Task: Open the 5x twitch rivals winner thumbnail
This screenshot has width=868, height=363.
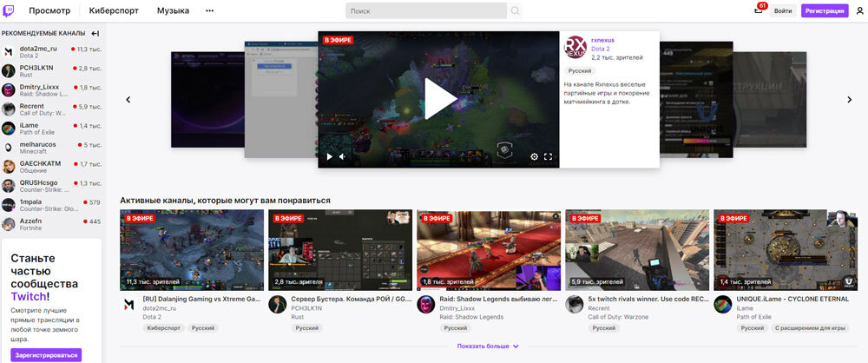Action: pos(637,250)
